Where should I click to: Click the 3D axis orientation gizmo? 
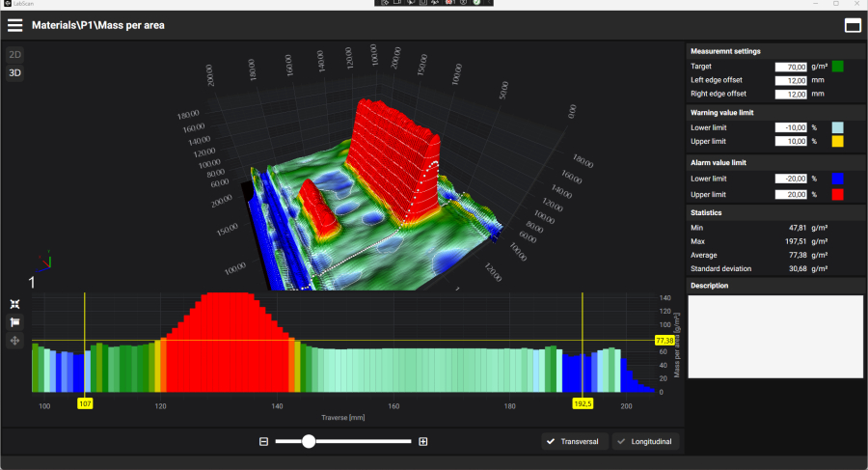pos(44,261)
